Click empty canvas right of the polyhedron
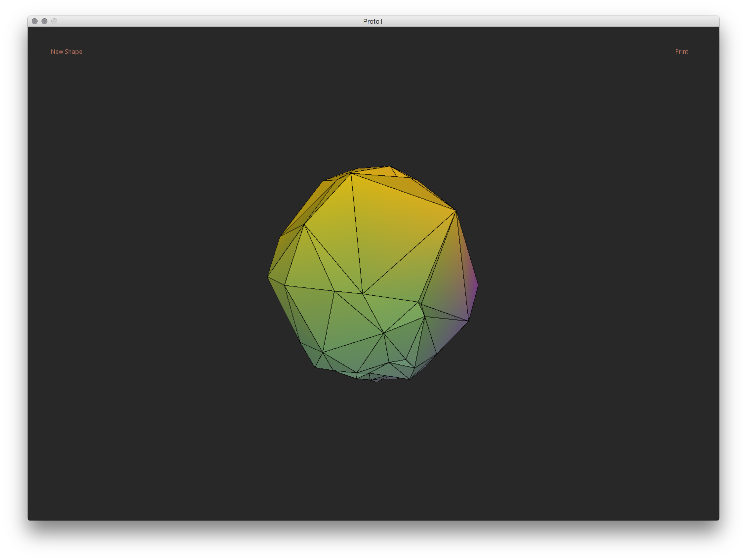This screenshot has height=560, width=747. (x=591, y=277)
